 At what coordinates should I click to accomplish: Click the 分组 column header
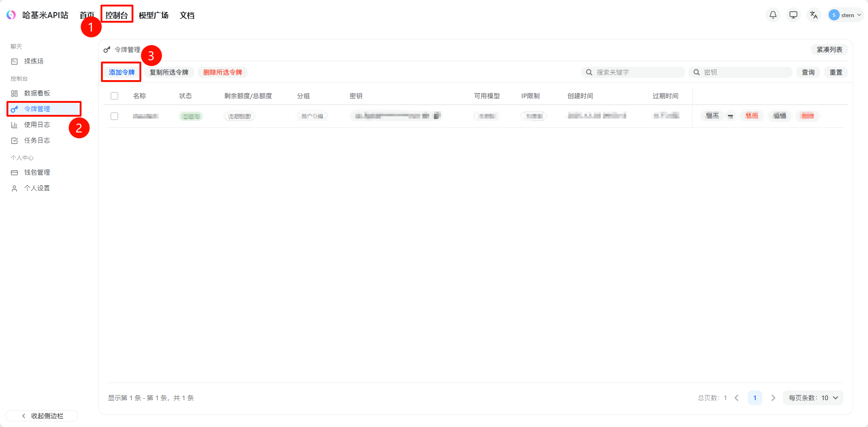(x=303, y=96)
